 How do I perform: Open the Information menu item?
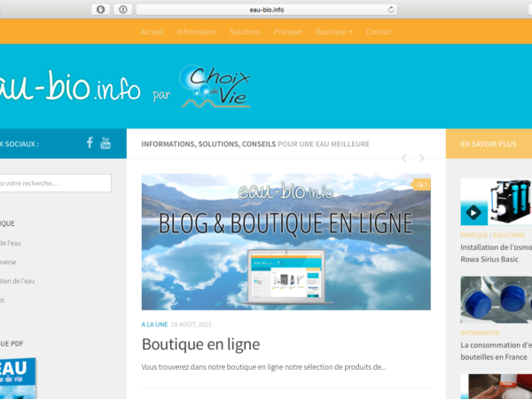tap(197, 32)
